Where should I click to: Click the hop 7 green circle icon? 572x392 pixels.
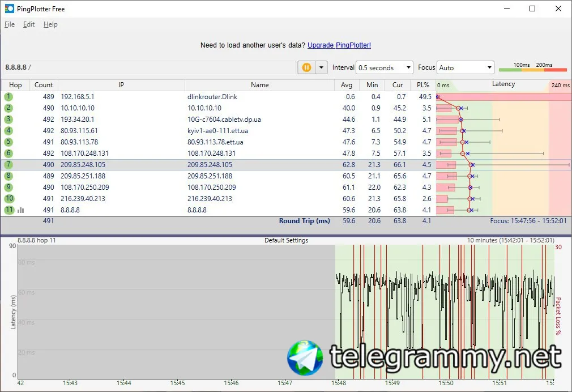[8, 165]
